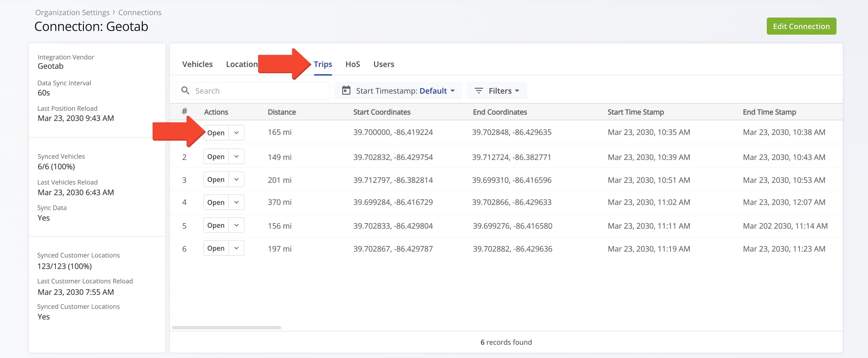
Task: Click into the Search input field
Action: 259,91
